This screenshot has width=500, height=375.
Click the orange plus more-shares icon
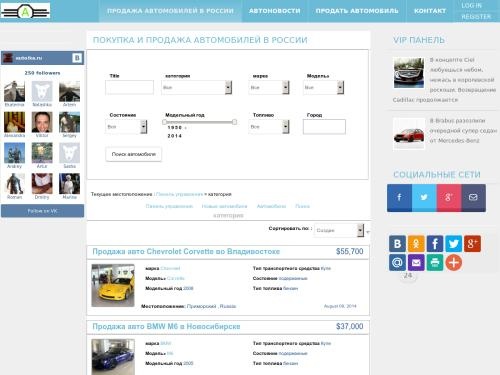click(454, 262)
